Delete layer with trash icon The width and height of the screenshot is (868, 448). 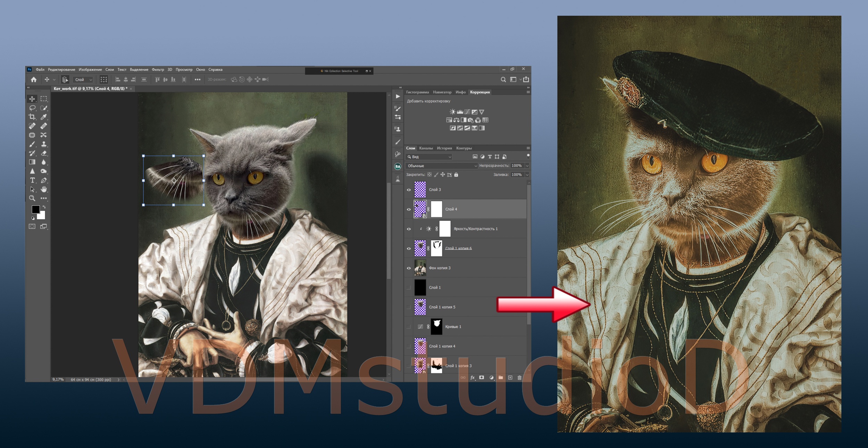point(519,378)
